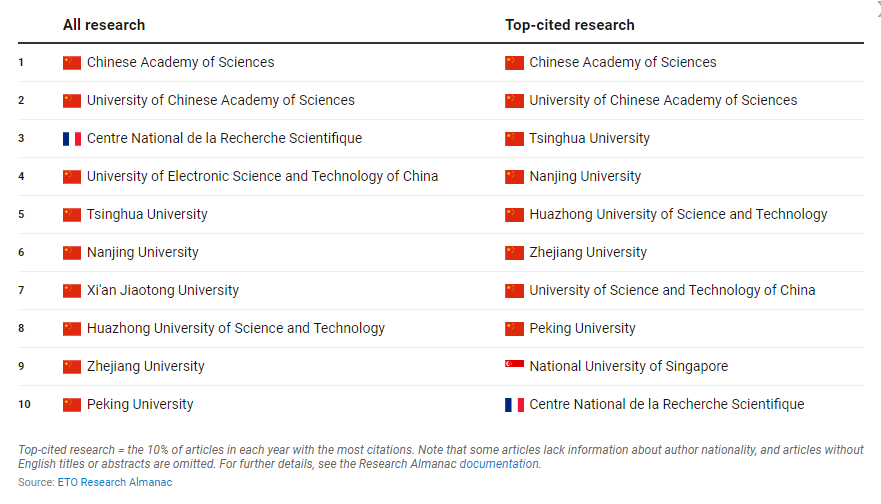Image resolution: width=881 pixels, height=504 pixels.
Task: Click Nanjing University in the Top-cited research column
Action: click(585, 177)
